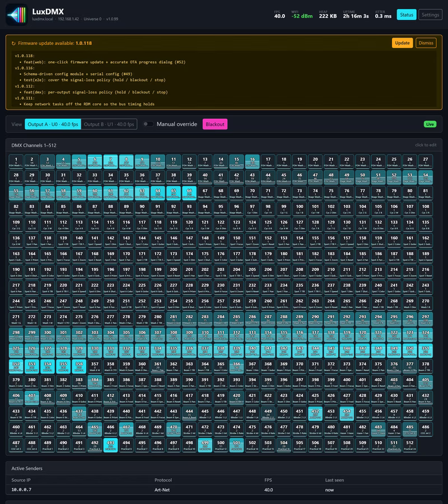This screenshot has height=504, width=448.
Task: Select DMX channel 16 cell
Action: [x=253, y=162]
